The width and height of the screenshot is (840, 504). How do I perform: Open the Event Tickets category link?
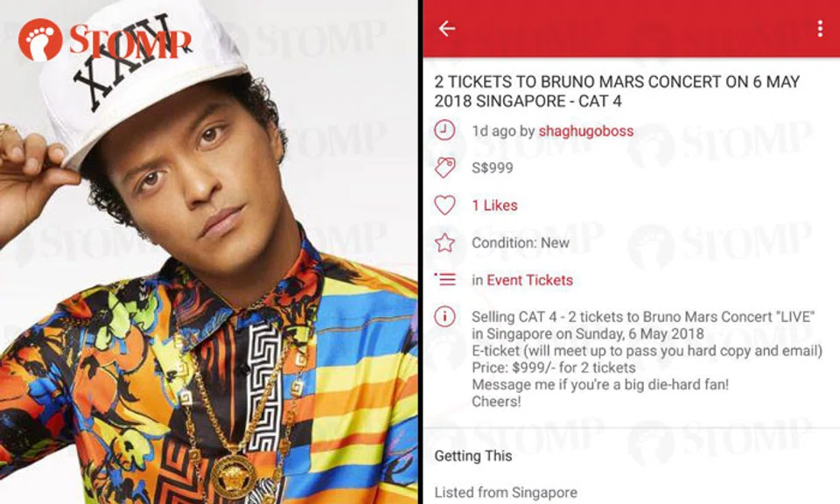pos(530,280)
